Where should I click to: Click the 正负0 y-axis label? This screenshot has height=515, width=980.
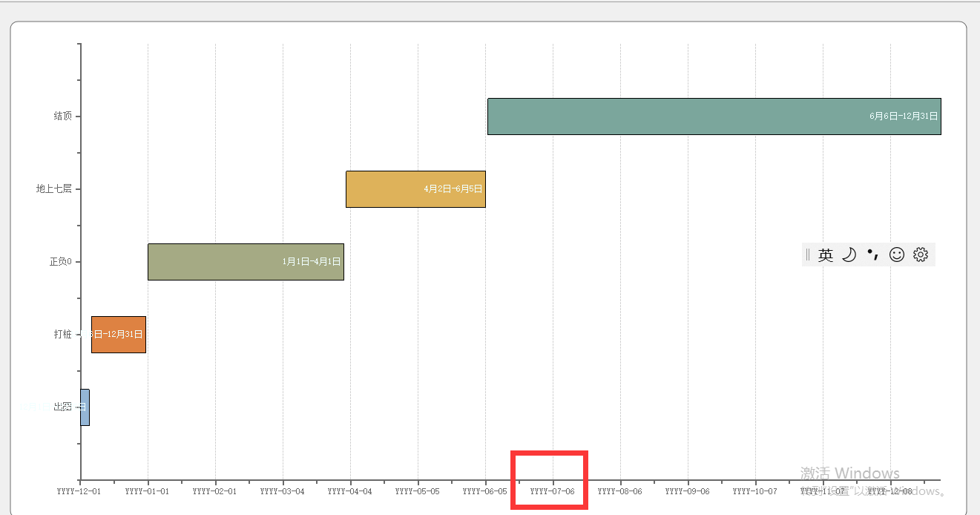pos(60,262)
